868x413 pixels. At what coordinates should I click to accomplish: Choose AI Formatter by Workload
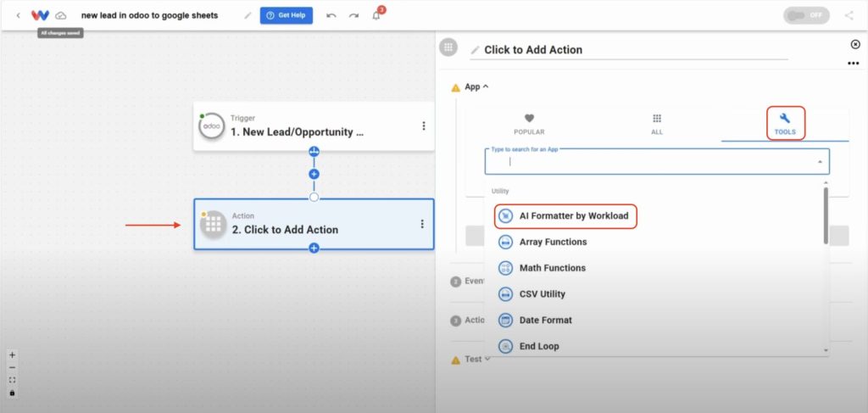click(565, 216)
